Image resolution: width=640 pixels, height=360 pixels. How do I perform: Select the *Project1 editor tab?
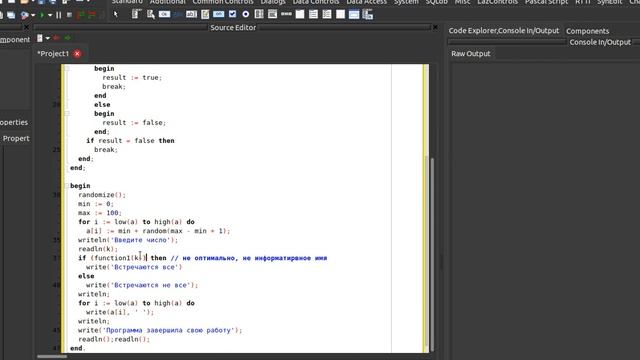click(x=53, y=53)
